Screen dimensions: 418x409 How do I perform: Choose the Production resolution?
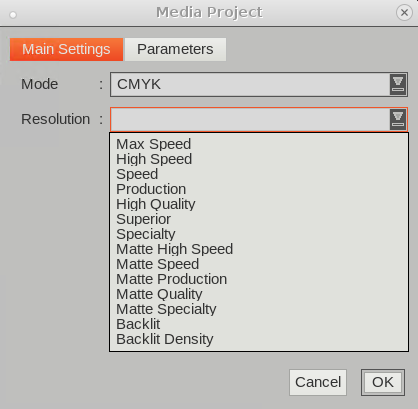click(x=259, y=189)
